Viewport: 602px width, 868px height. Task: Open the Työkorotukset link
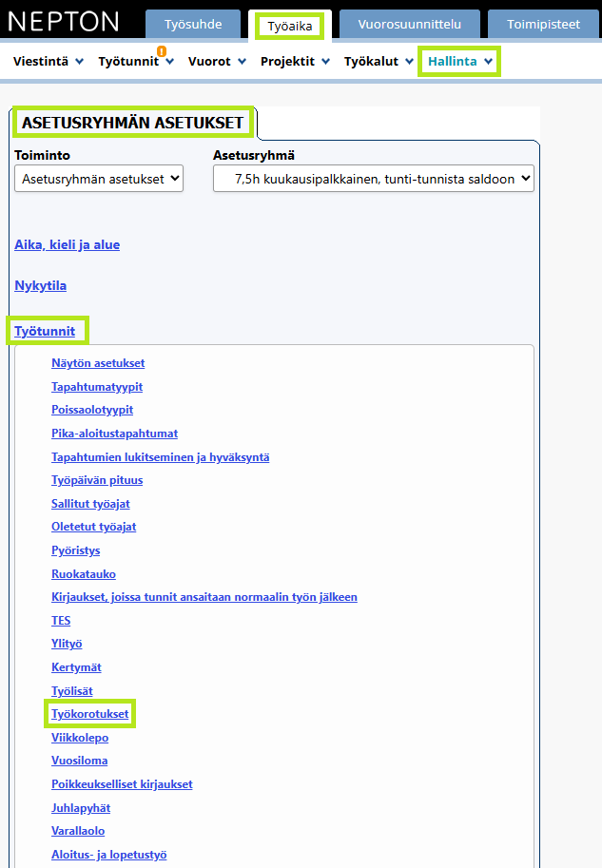(89, 714)
